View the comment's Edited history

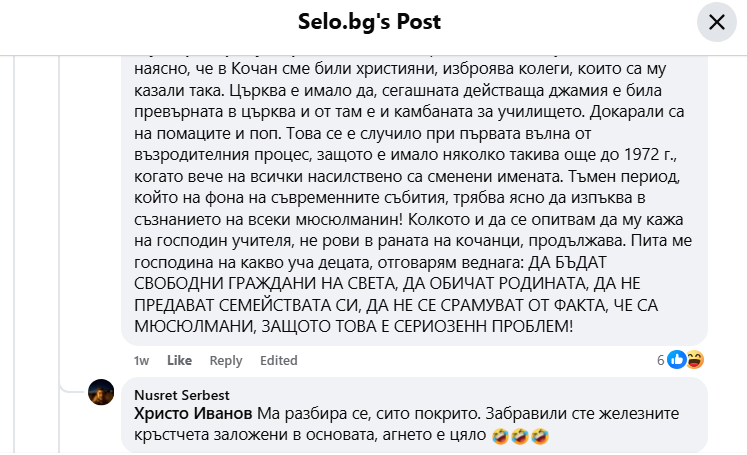279,361
